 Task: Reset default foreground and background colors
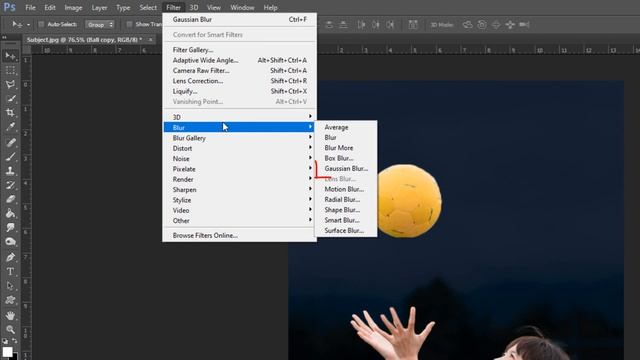point(4,340)
